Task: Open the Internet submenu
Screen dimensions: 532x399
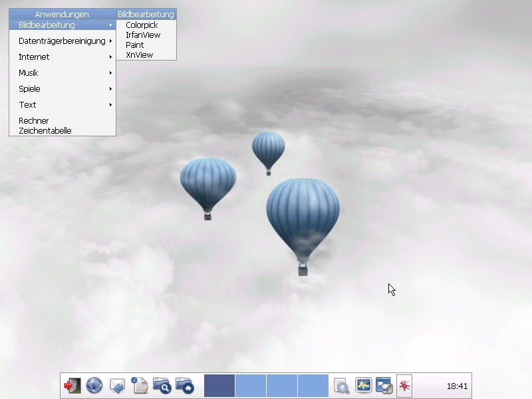Action: [x=63, y=57]
